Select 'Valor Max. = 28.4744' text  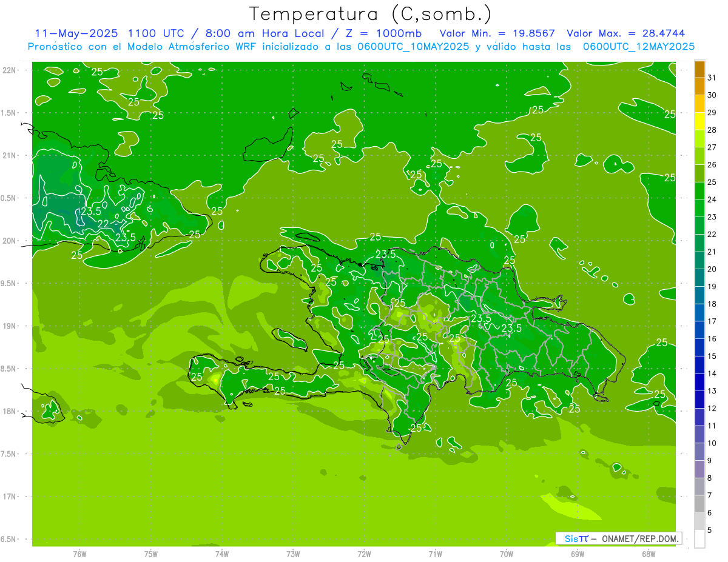(x=626, y=33)
